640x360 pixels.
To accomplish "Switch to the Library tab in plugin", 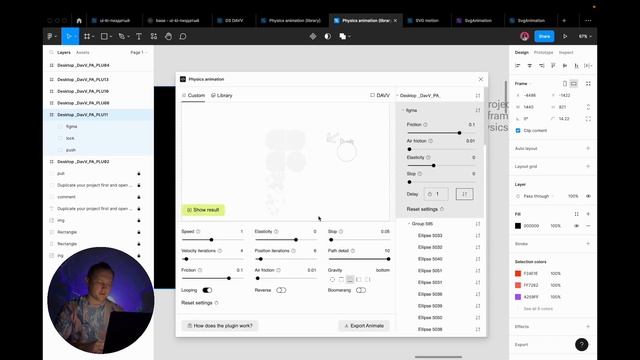I will [222, 96].
